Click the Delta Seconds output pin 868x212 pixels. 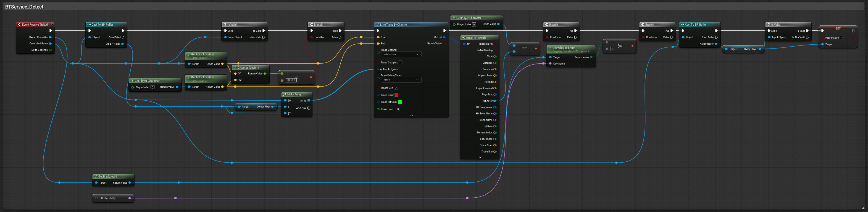50,50
